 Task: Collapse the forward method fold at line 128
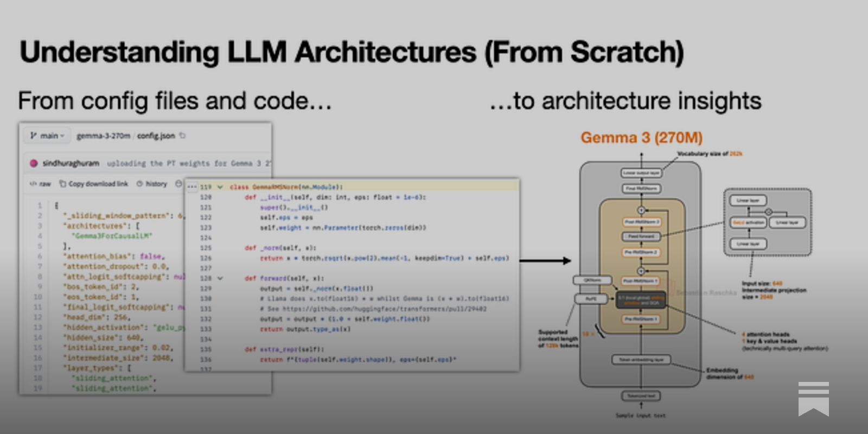pyautogui.click(x=220, y=278)
